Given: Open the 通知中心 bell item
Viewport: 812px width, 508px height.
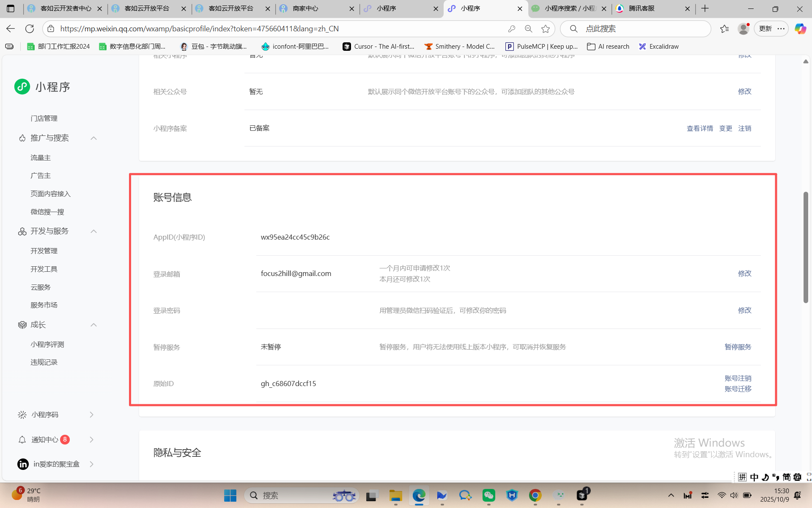Looking at the screenshot, I should [44, 439].
